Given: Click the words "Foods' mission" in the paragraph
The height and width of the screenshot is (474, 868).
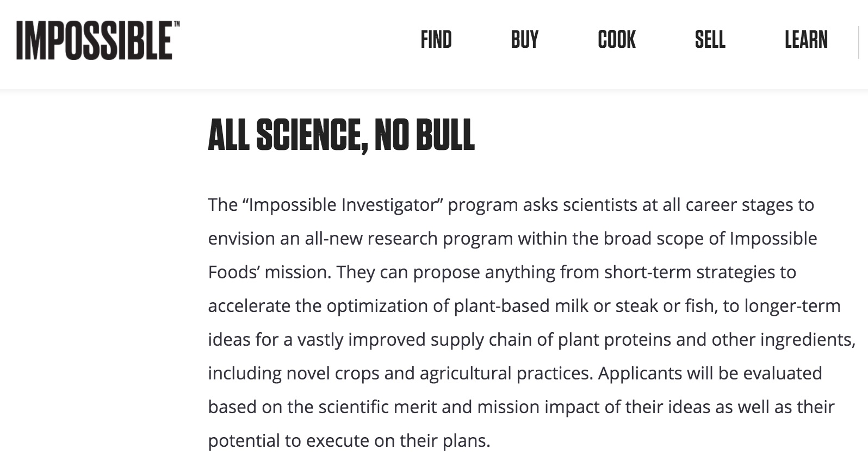Looking at the screenshot, I should (269, 272).
